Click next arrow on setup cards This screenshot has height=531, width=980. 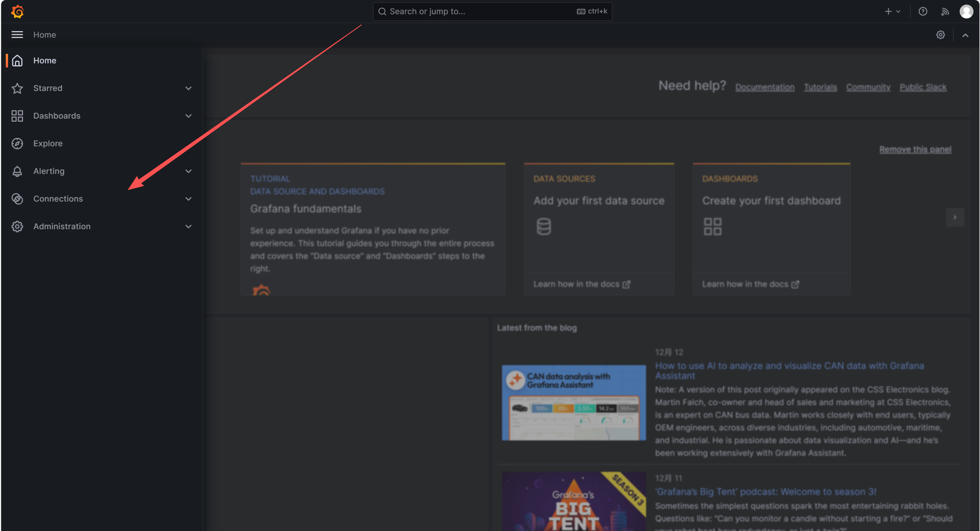(955, 217)
